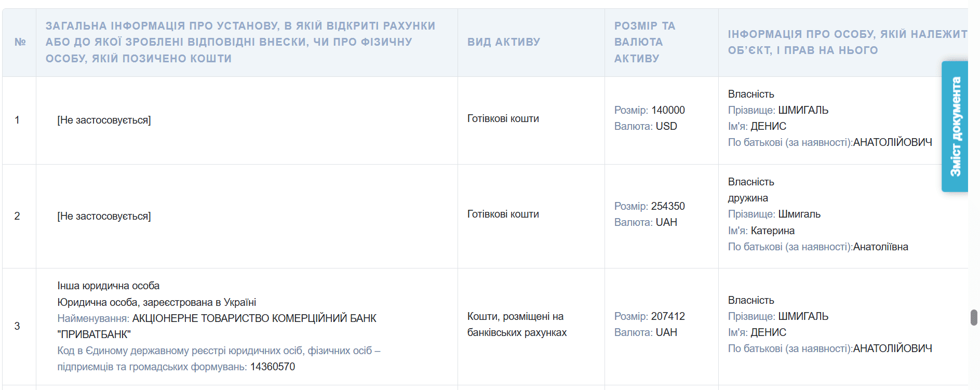The height and width of the screenshot is (390, 980).
Task: Click 'Кошти, розміщені на банківських рахунках' cell
Action: pyautogui.click(x=516, y=324)
